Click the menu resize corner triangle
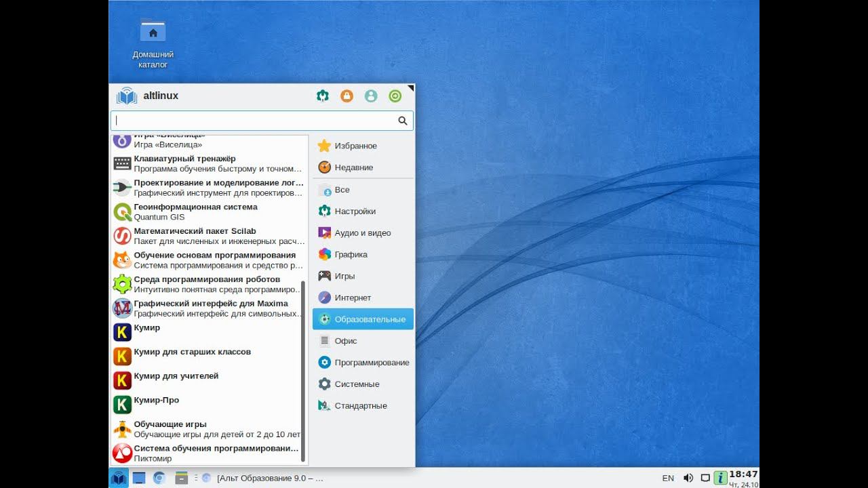 pyautogui.click(x=411, y=87)
